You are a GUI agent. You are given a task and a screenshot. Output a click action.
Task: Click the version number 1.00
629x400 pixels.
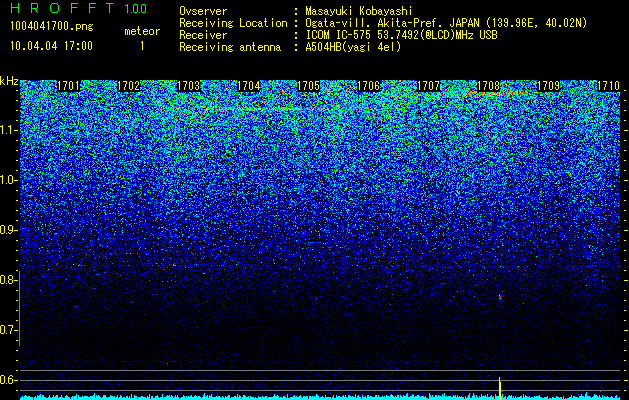[x=136, y=8]
